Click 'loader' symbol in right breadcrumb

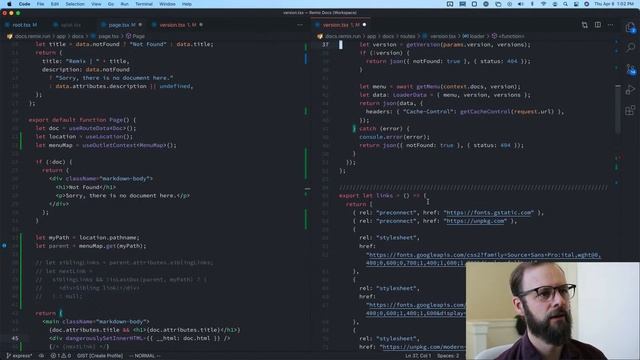pyautogui.click(x=477, y=36)
